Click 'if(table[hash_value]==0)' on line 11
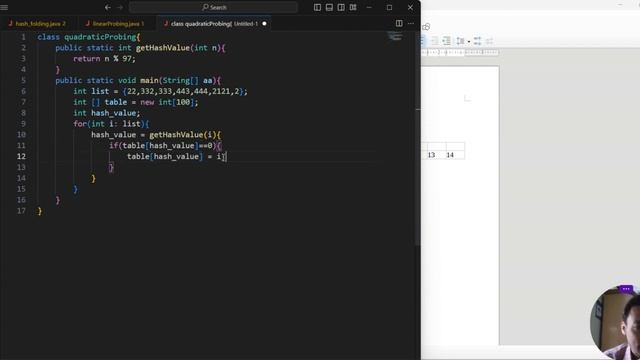 (x=162, y=146)
